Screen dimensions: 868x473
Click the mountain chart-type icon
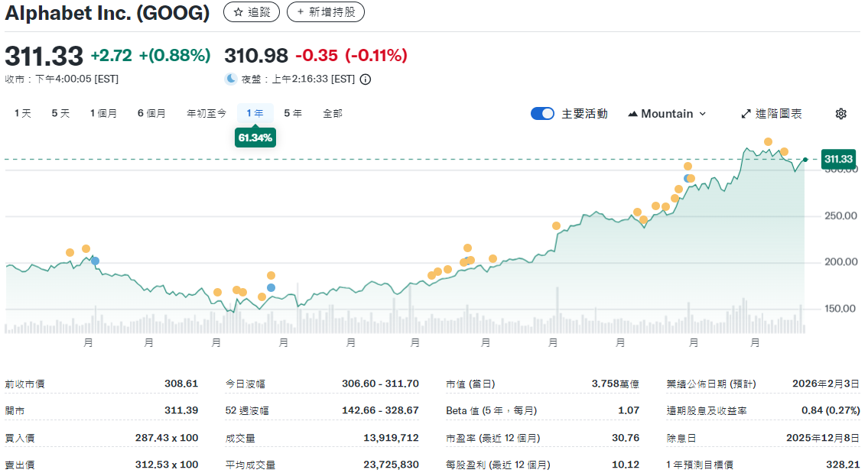click(632, 113)
